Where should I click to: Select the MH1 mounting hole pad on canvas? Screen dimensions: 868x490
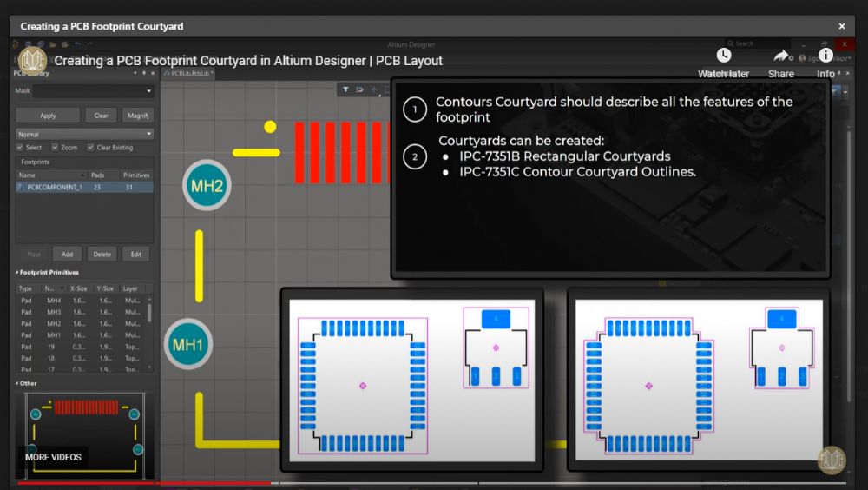click(188, 344)
